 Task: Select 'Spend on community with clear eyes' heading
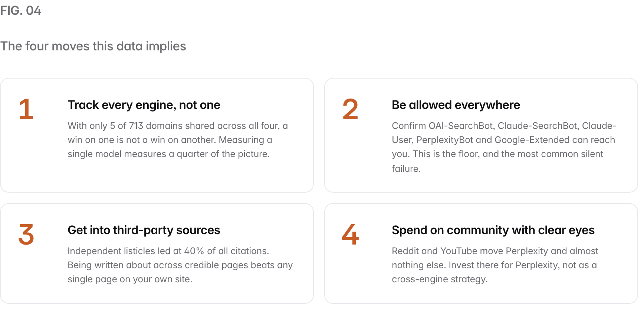tap(493, 230)
